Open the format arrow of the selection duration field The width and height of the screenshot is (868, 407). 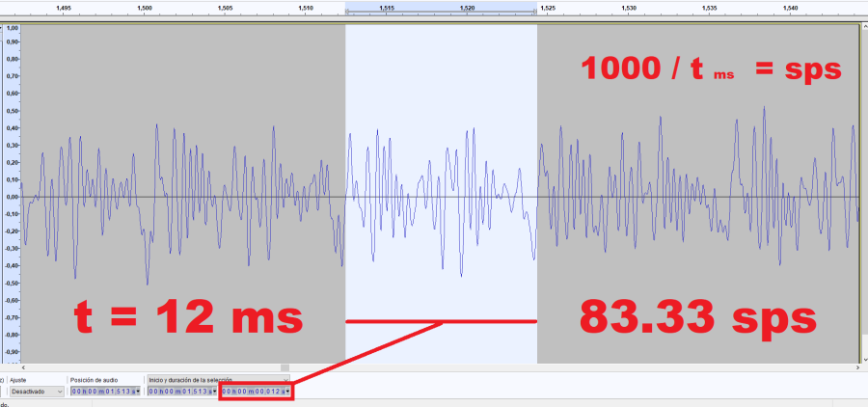coord(289,392)
